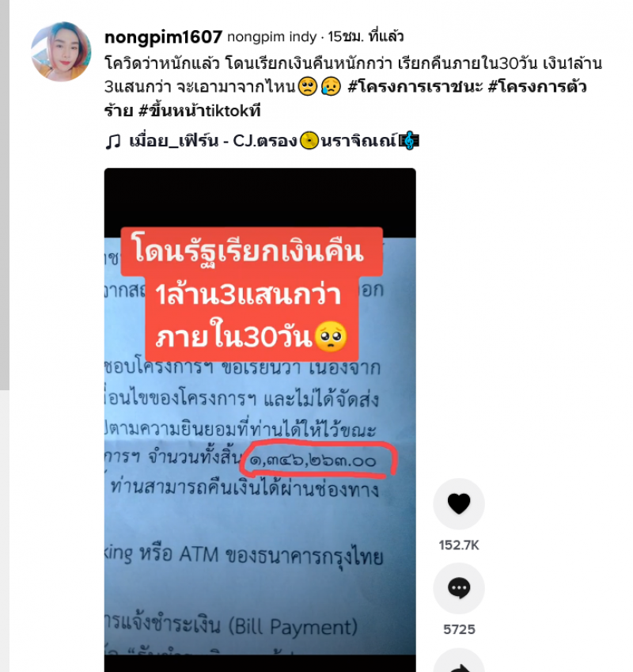The image size is (633, 672).
Task: Click the music note icon
Action: pyautogui.click(x=113, y=141)
